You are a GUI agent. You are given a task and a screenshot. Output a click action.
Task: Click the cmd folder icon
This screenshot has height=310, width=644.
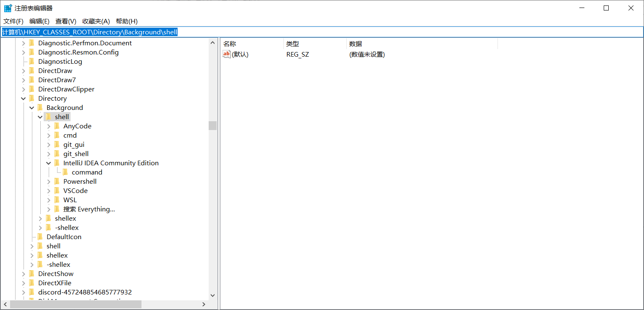pyautogui.click(x=57, y=135)
